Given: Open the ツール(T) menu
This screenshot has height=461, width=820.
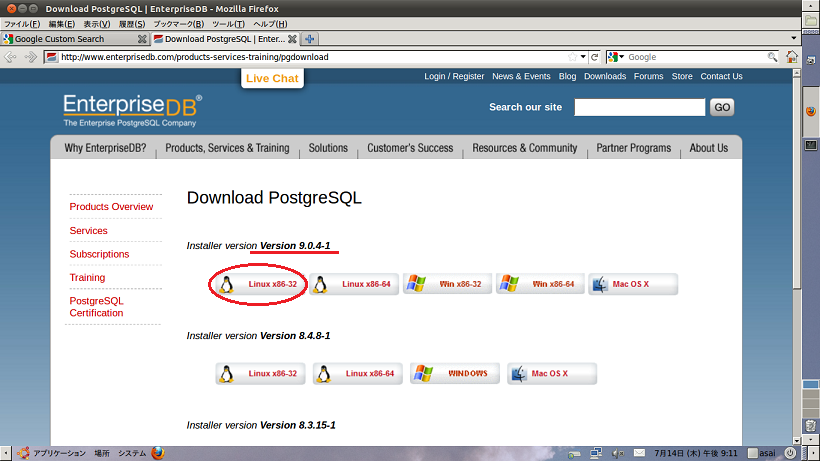Looking at the screenshot, I should click(x=228, y=24).
